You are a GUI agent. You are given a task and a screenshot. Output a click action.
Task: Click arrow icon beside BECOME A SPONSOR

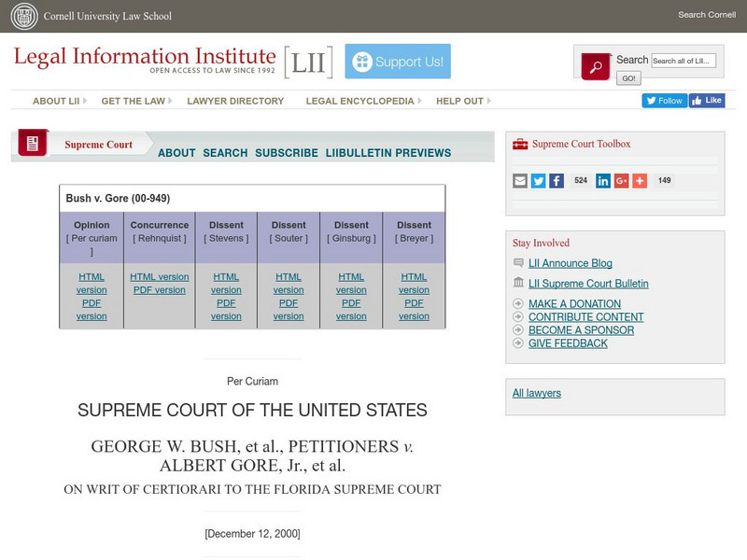tap(518, 330)
